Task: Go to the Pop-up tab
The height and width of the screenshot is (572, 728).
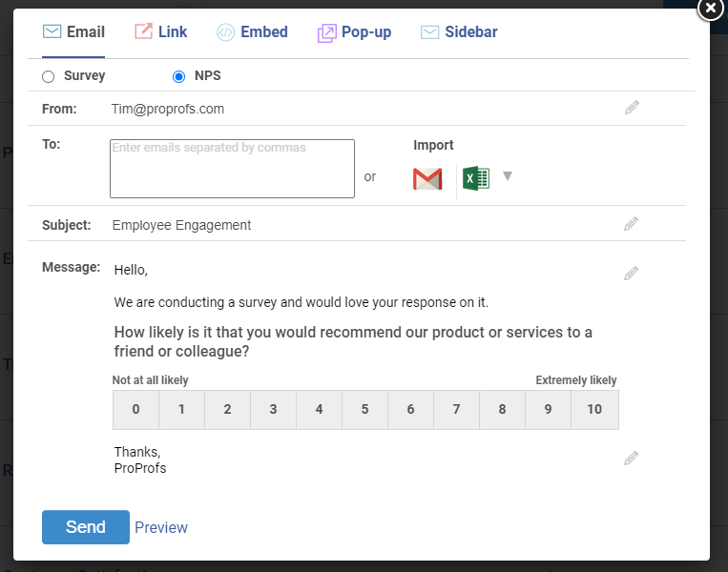Action: [x=354, y=32]
